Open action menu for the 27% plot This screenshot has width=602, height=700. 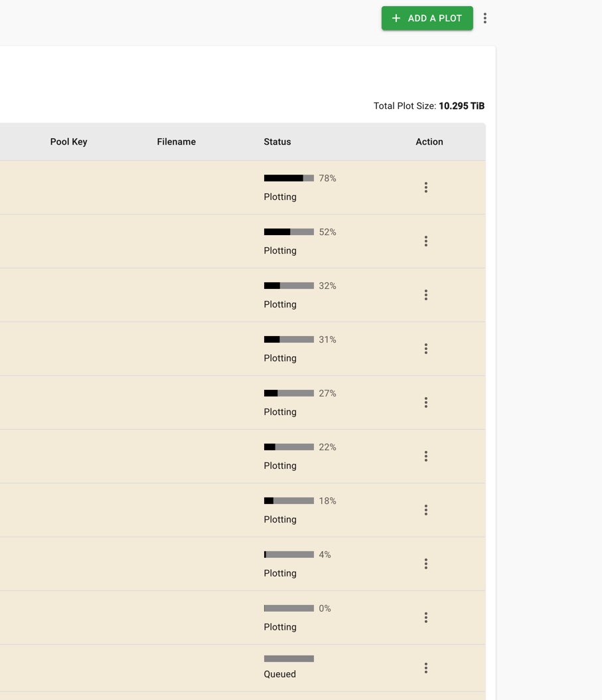[426, 402]
